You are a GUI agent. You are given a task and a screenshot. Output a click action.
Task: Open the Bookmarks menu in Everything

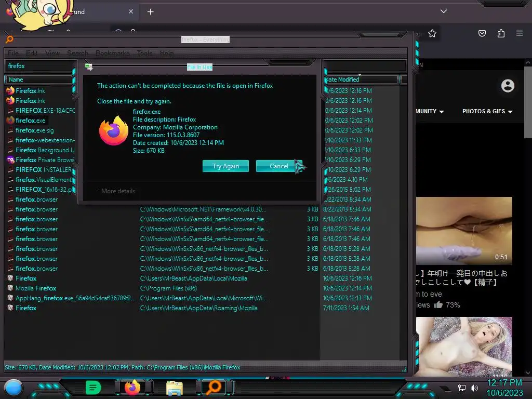tap(113, 54)
